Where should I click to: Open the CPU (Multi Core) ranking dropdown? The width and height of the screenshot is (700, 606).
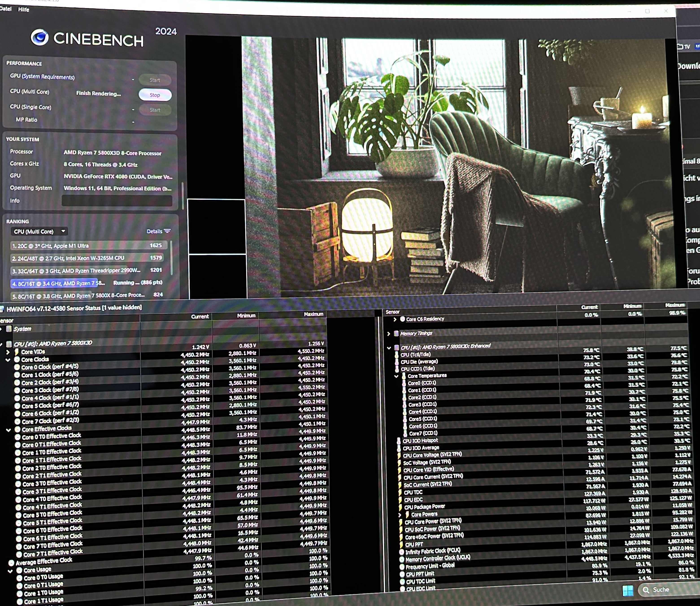(39, 232)
